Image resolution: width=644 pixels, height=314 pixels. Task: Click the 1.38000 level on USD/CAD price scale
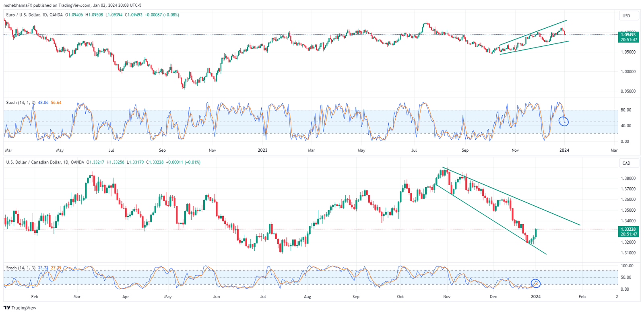tap(628, 178)
